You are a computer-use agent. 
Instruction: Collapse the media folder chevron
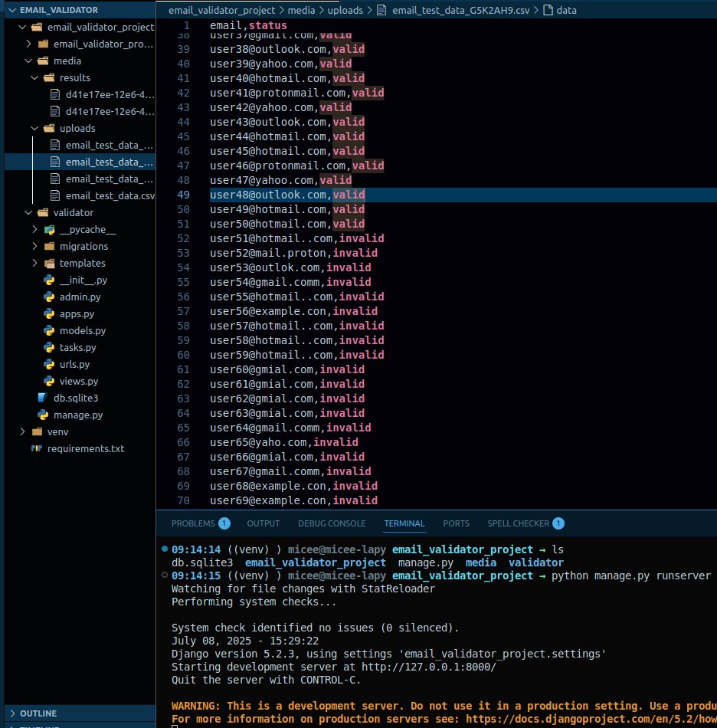pos(29,61)
